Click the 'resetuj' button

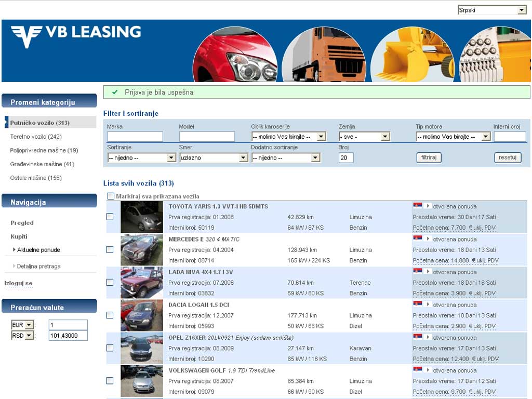click(508, 157)
